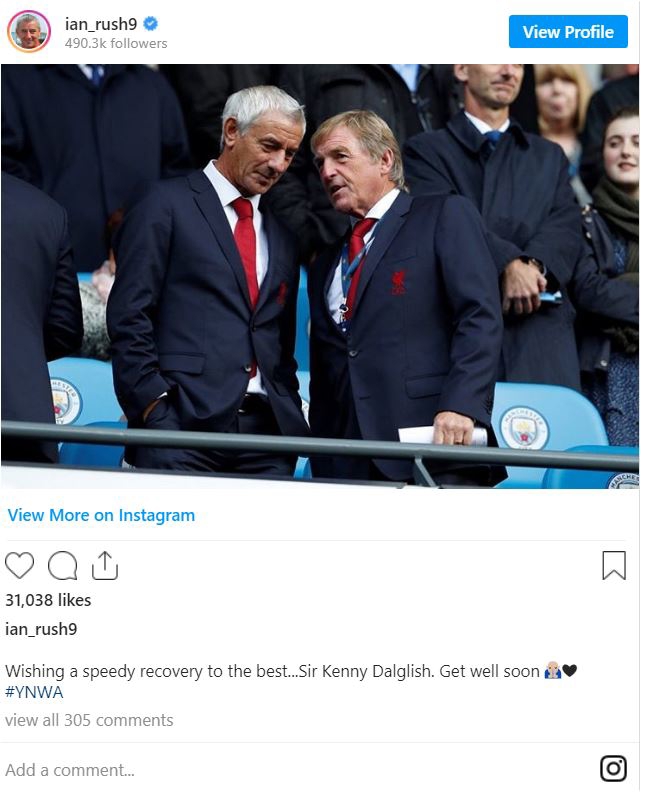Image resolution: width=646 pixels, height=792 pixels.
Task: Open View More on Instagram link
Action: 101,515
